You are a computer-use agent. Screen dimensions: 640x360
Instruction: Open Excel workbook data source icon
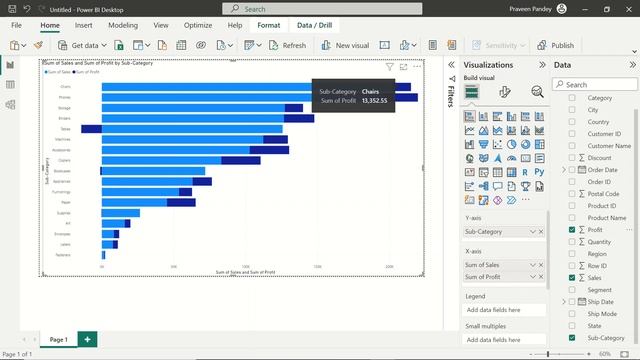119,45
